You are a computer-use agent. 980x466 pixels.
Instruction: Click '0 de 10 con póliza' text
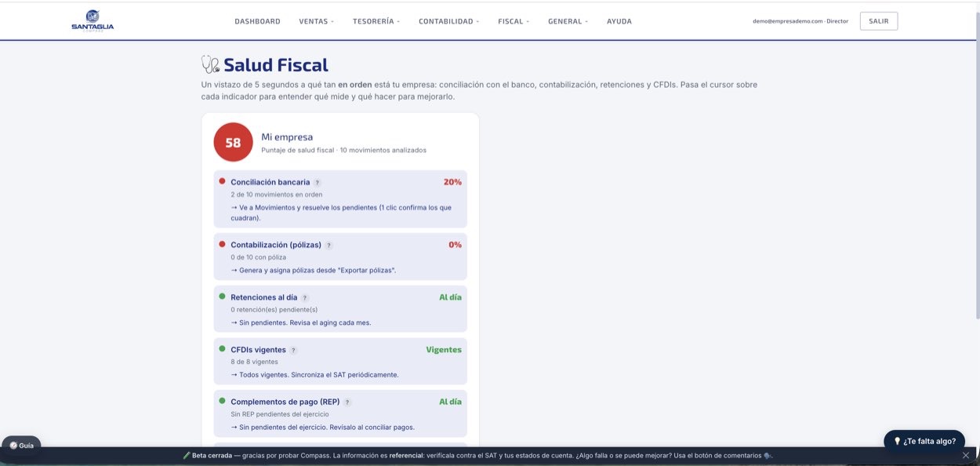[x=258, y=257]
